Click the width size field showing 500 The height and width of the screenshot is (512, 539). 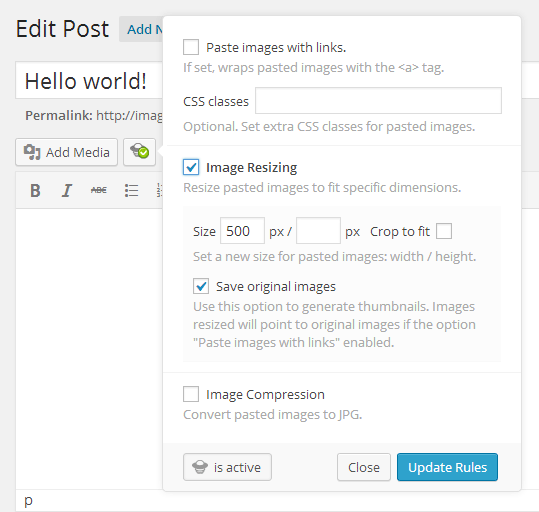tap(242, 230)
